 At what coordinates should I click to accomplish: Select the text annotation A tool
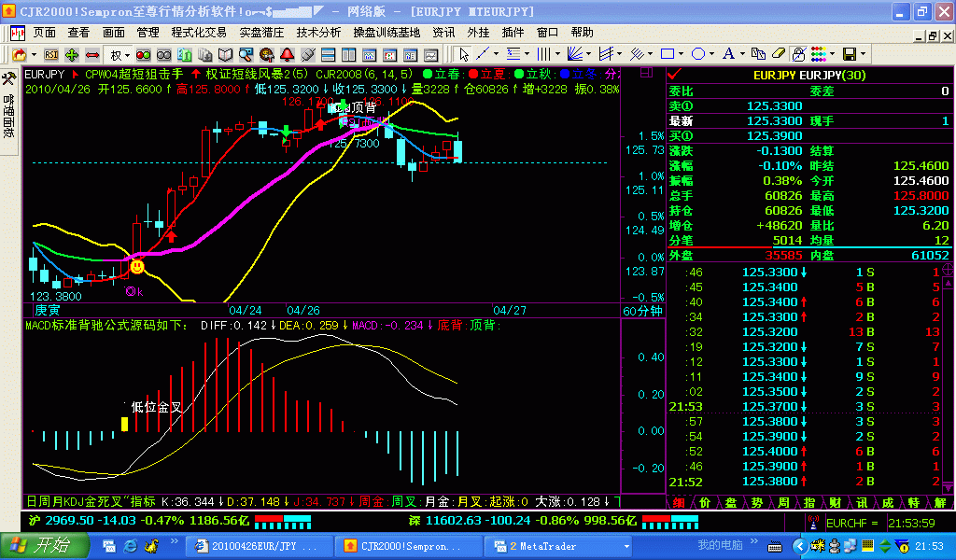pos(728,54)
